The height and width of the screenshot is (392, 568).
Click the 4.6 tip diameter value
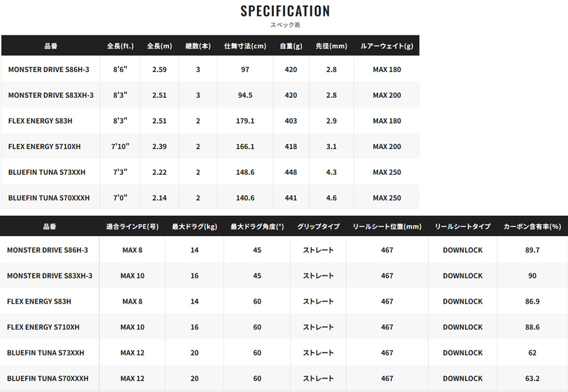[331, 198]
